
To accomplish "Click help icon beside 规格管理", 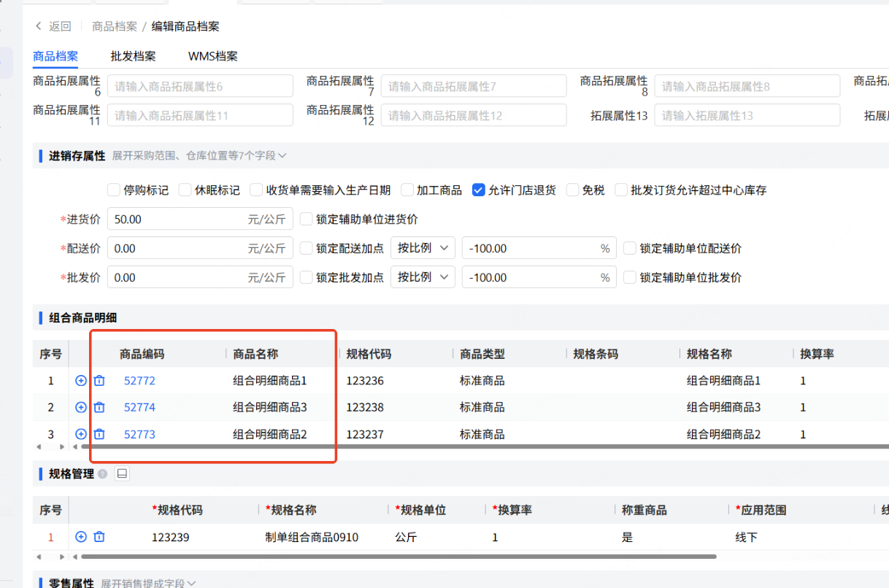I will pyautogui.click(x=103, y=474).
